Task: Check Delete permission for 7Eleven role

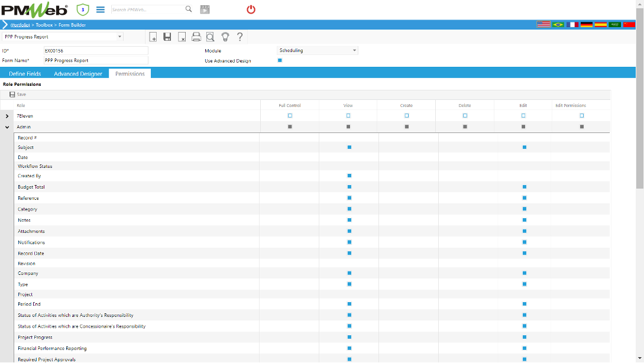Action: (465, 116)
